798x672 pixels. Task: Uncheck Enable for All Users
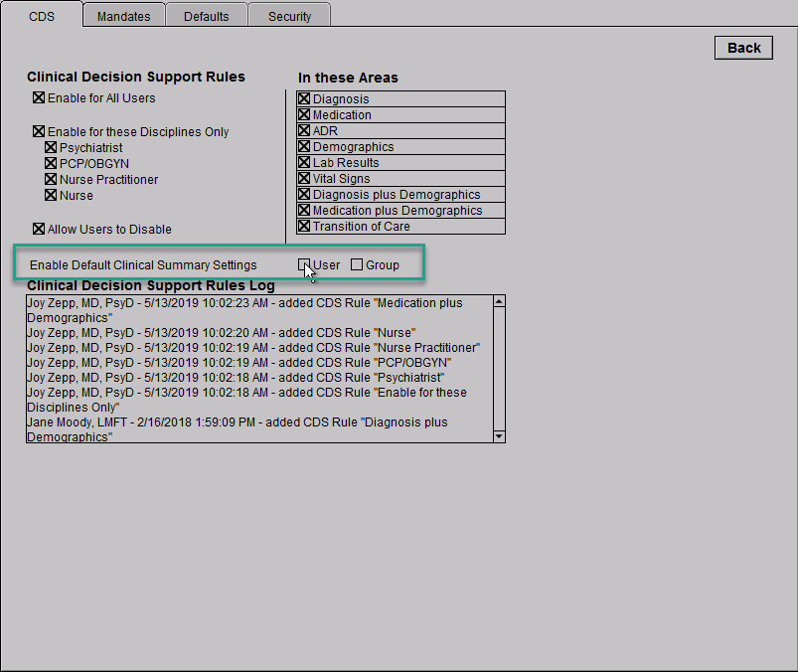pyautogui.click(x=39, y=98)
